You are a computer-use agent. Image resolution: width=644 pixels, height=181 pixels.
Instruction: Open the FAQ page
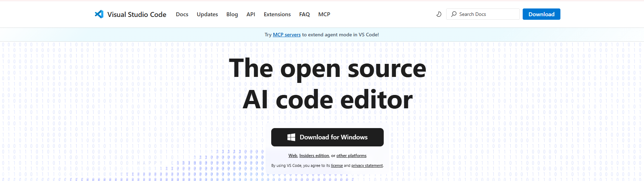[304, 14]
